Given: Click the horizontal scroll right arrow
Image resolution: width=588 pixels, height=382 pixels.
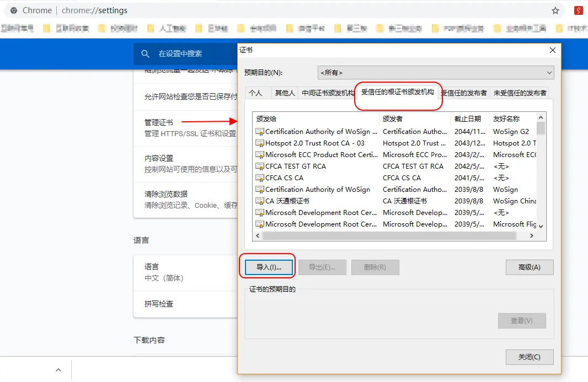Looking at the screenshot, I should [531, 236].
